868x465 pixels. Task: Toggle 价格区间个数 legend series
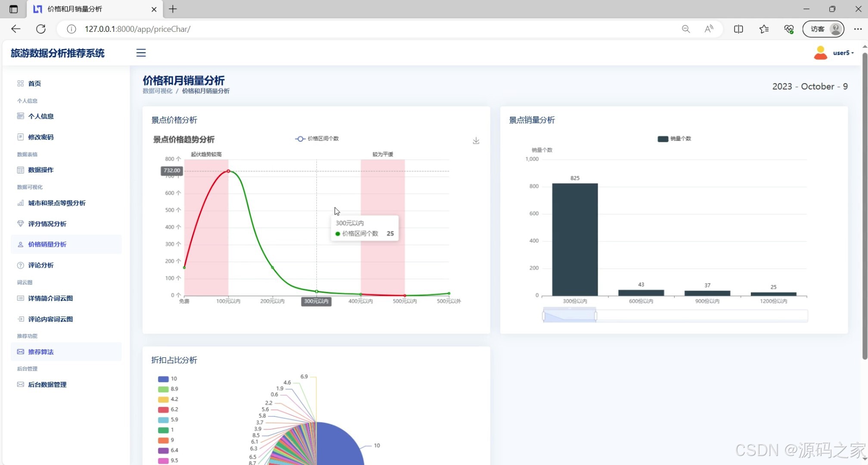317,139
